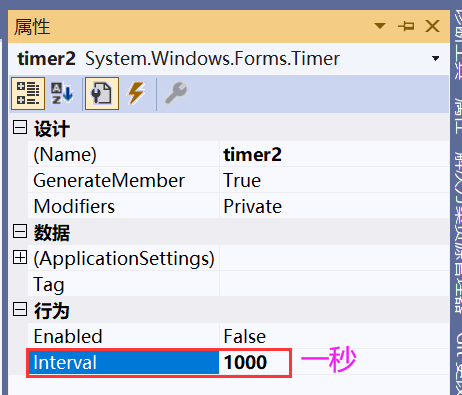Click the 行为 category header text

point(52,310)
